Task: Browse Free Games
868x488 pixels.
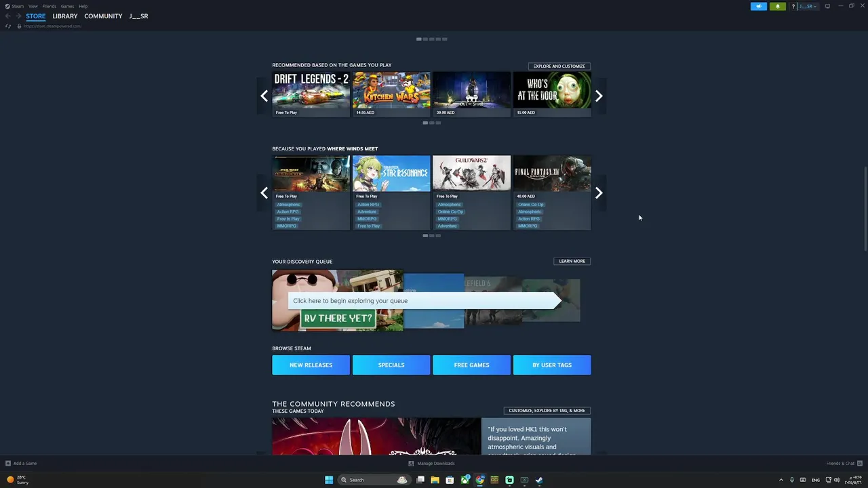Action: coord(471,365)
